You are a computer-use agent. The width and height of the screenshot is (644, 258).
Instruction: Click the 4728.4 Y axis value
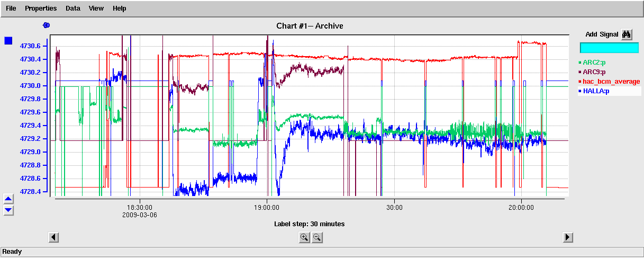(31, 192)
